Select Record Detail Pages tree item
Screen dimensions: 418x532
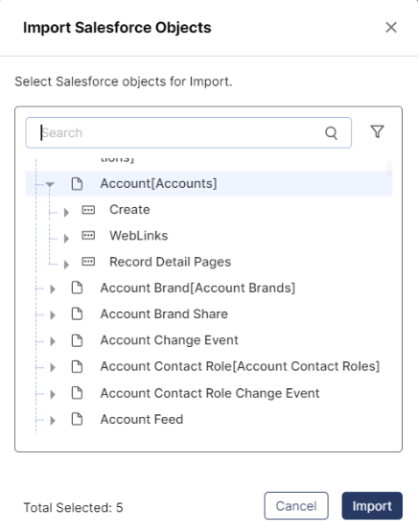pyautogui.click(x=171, y=262)
